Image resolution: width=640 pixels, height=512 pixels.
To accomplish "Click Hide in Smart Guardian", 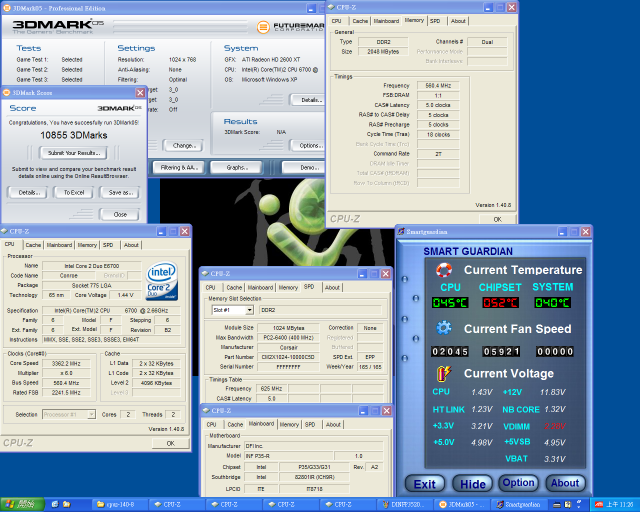I will (473, 484).
